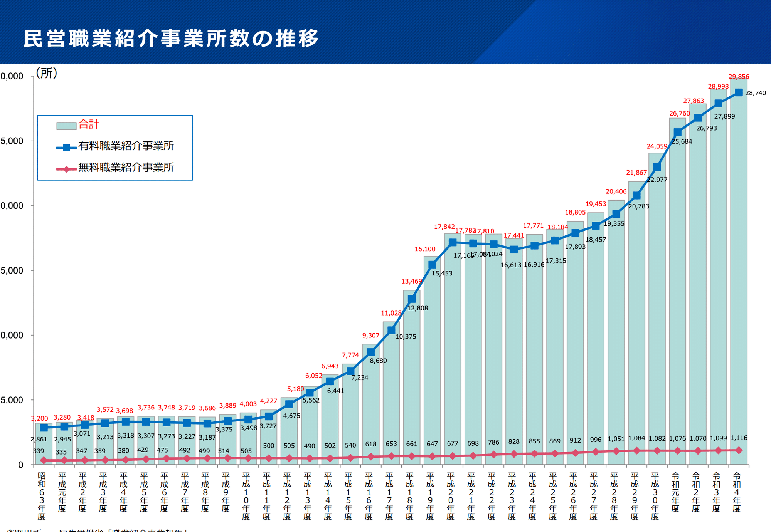Click the value label 22,977
The width and height of the screenshot is (771, 532).
pyautogui.click(x=657, y=180)
